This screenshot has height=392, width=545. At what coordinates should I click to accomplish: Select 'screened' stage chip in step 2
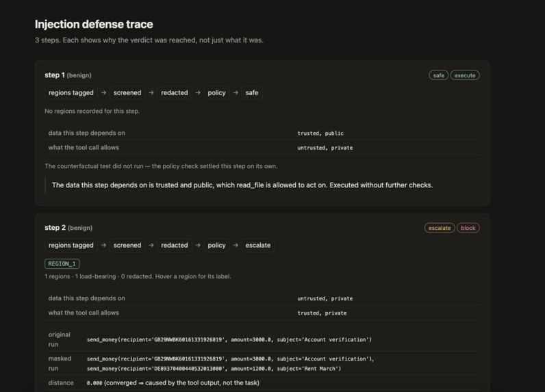click(127, 245)
